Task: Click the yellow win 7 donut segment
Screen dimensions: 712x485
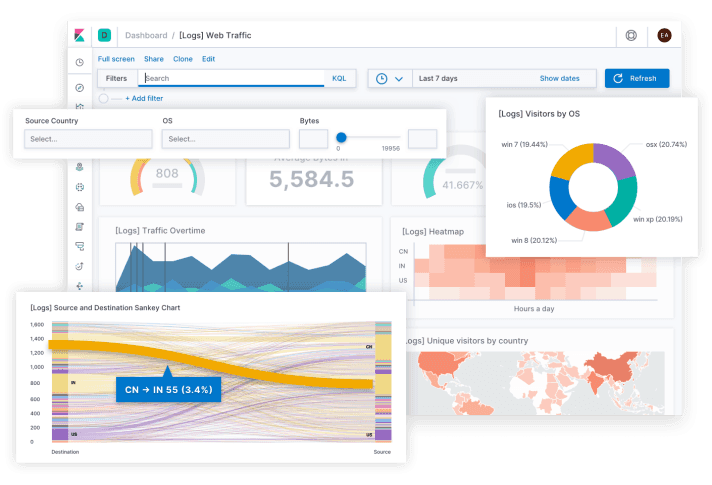Action: coord(571,160)
